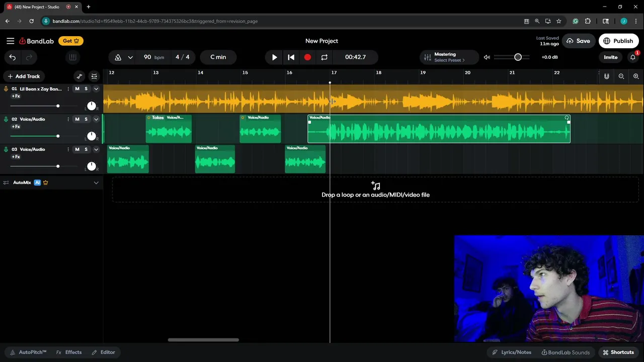Toggle the automation curve icon
The height and width of the screenshot is (362, 644).
click(x=79, y=76)
